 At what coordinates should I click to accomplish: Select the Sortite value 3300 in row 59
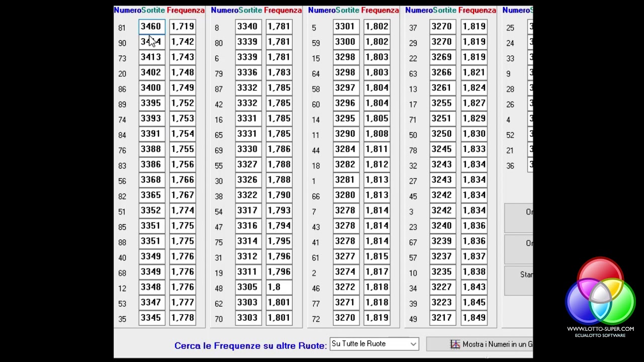pyautogui.click(x=346, y=42)
